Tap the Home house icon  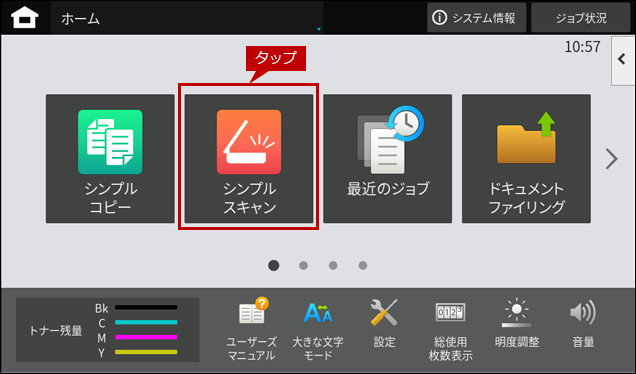[x=25, y=18]
